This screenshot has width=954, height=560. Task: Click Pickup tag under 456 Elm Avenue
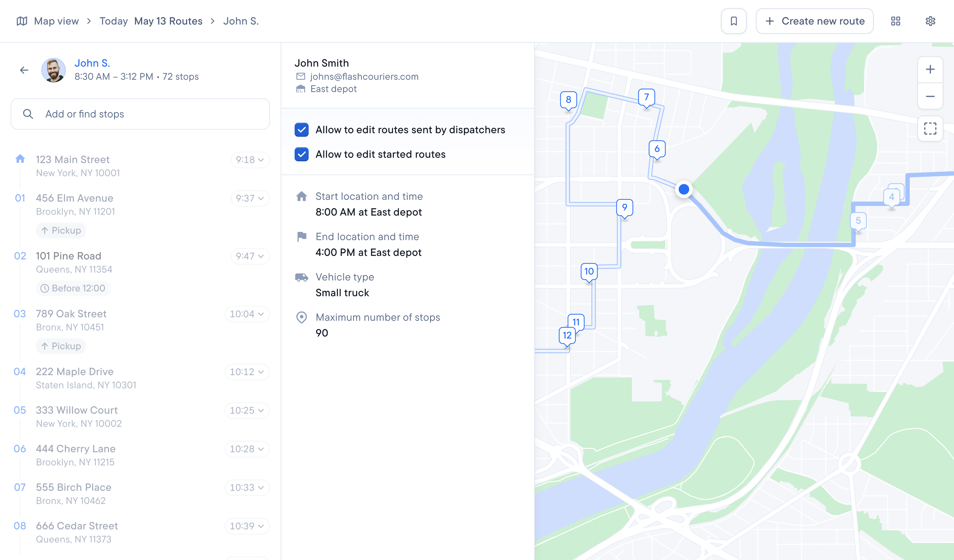coord(61,231)
